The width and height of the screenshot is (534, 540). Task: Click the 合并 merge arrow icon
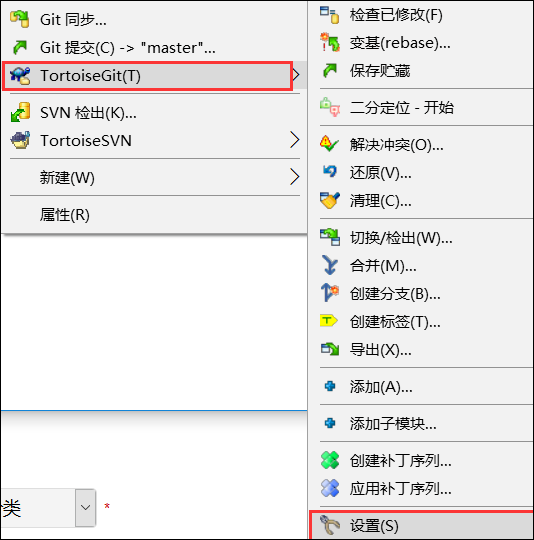click(330, 265)
